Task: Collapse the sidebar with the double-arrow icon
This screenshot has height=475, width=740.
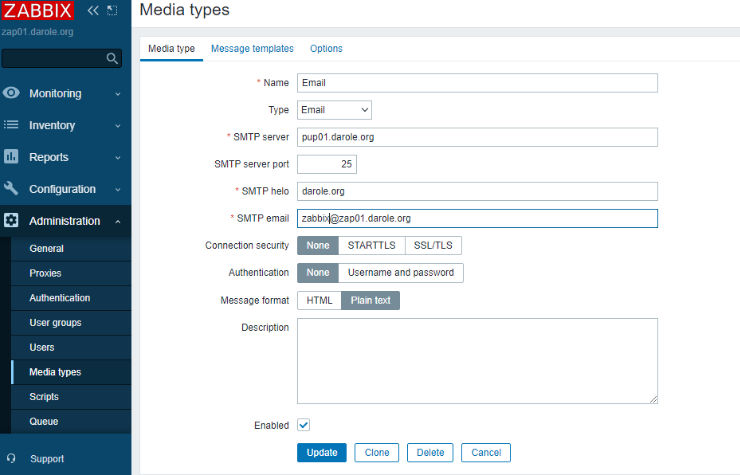Action: (x=93, y=11)
